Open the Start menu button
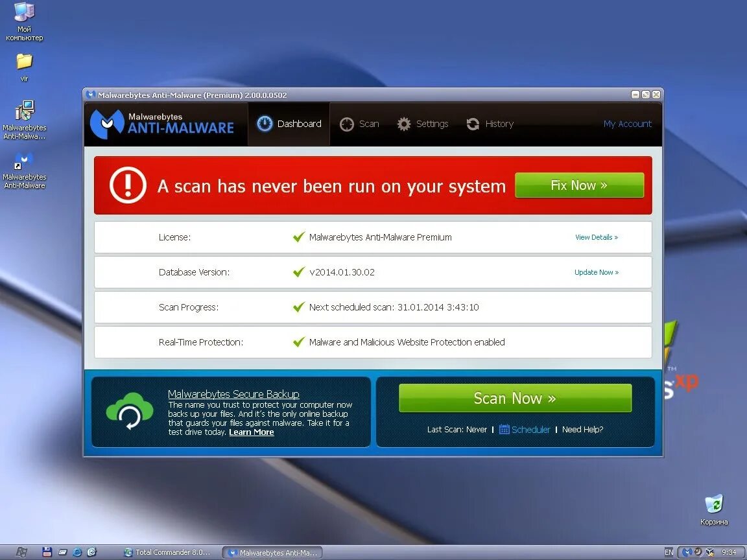The height and width of the screenshot is (560, 747). pos(21,552)
